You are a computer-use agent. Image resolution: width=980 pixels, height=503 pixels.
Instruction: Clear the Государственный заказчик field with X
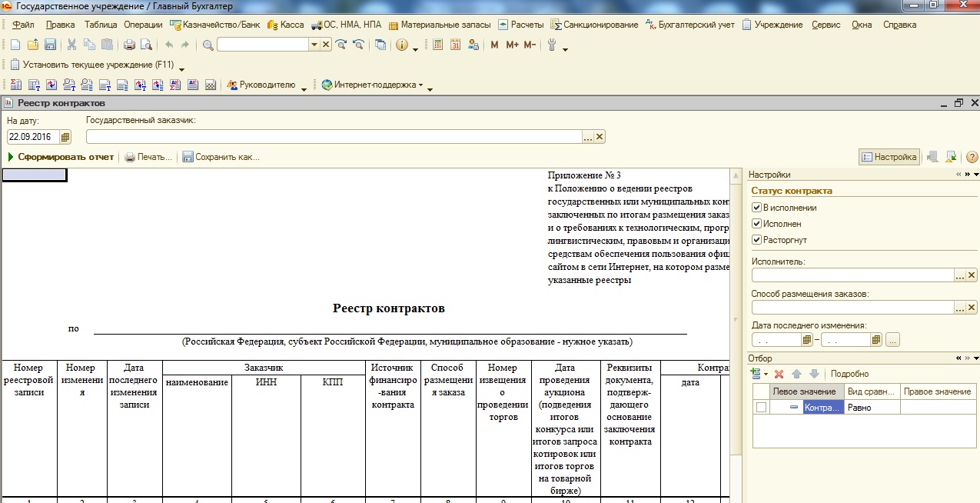[x=600, y=137]
